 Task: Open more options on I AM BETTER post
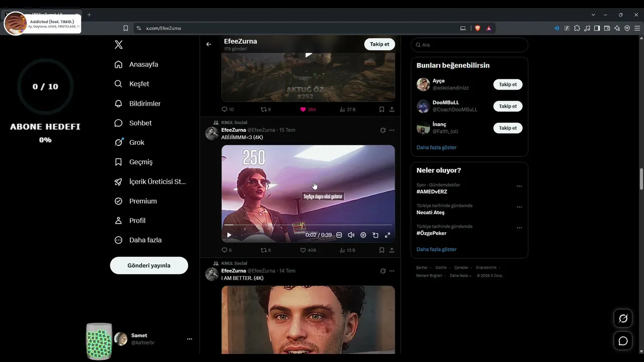392,271
